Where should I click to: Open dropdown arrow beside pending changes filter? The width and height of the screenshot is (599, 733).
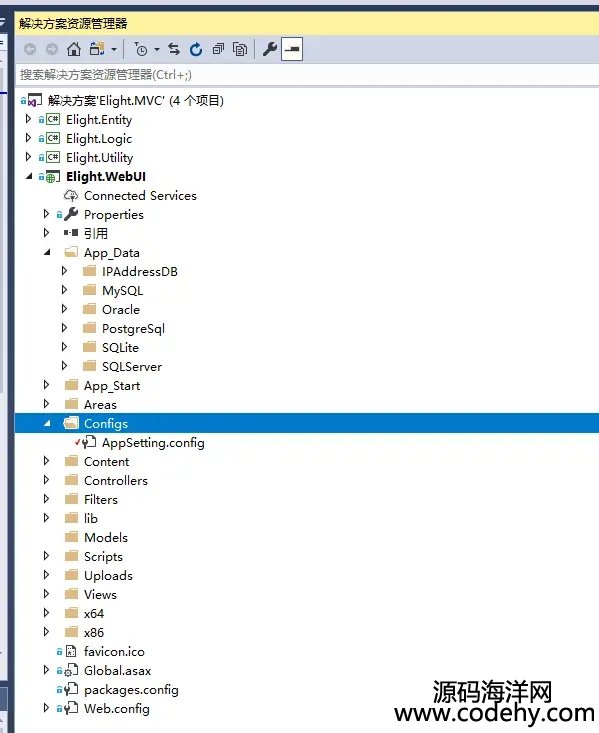[x=157, y=49]
